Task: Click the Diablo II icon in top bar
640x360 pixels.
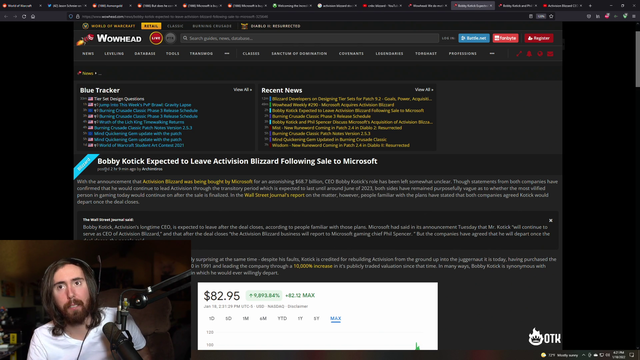Action: [x=244, y=26]
